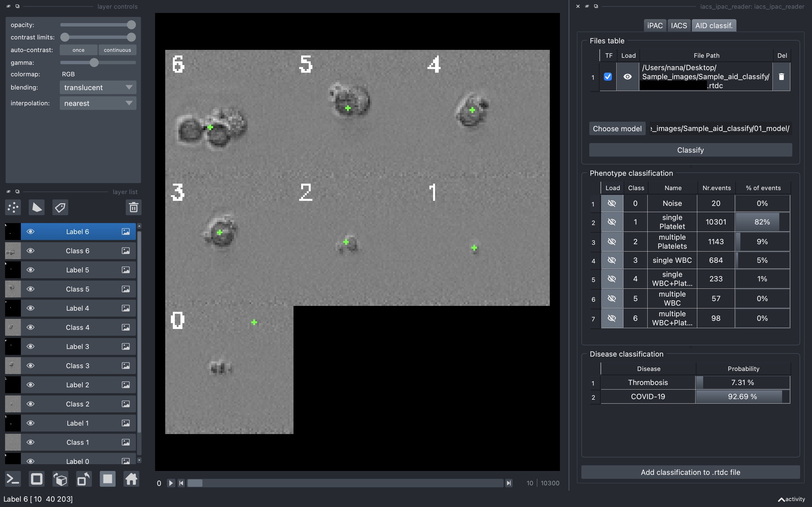This screenshot has height=507, width=812.
Task: Create a new labels layer
Action: [x=60, y=208]
